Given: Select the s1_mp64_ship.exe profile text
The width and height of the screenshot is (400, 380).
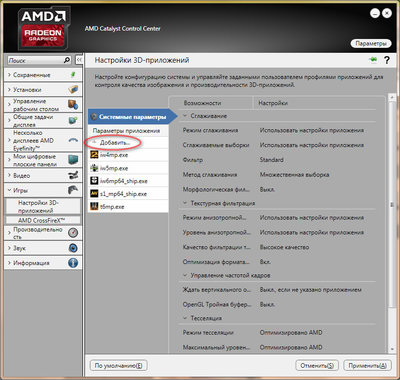Looking at the screenshot, I should pos(123,194).
